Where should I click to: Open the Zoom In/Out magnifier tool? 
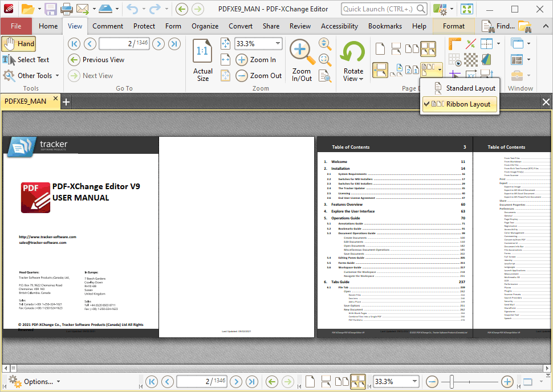tap(301, 60)
